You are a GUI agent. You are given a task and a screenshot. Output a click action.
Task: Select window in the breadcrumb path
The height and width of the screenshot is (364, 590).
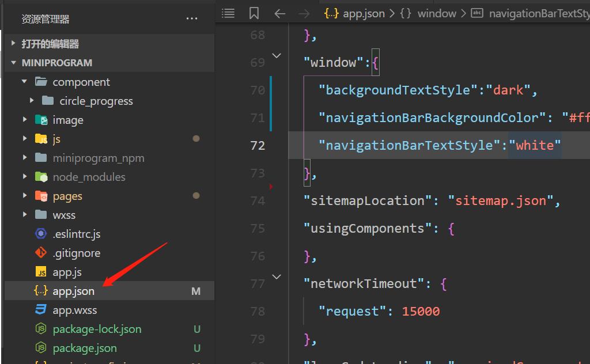(436, 13)
